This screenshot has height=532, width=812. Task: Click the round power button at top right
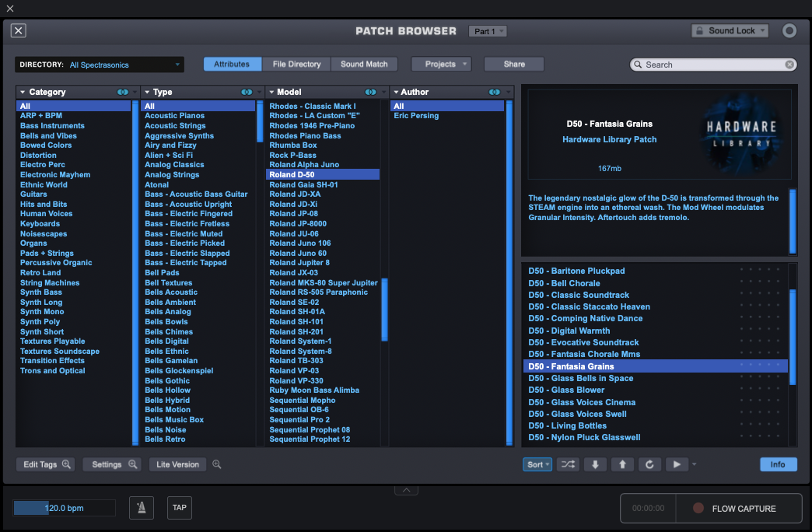click(x=789, y=30)
